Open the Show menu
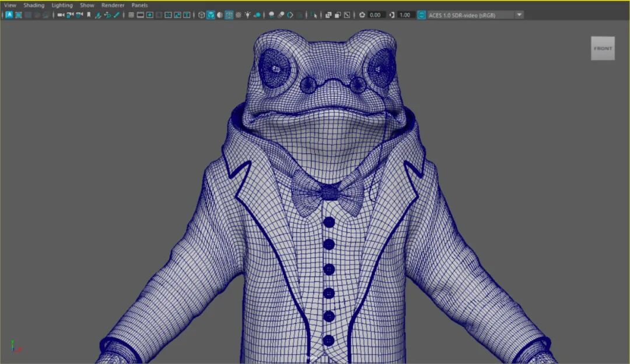 (x=87, y=5)
